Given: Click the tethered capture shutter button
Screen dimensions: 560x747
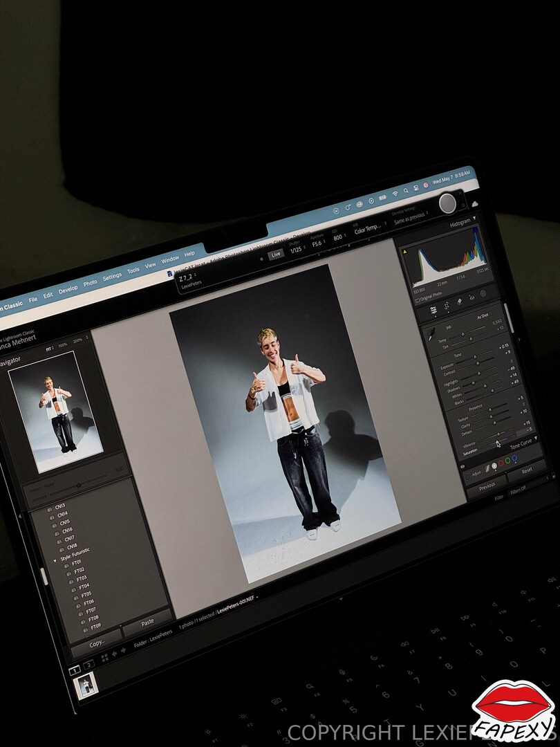Looking at the screenshot, I should coord(447,203).
